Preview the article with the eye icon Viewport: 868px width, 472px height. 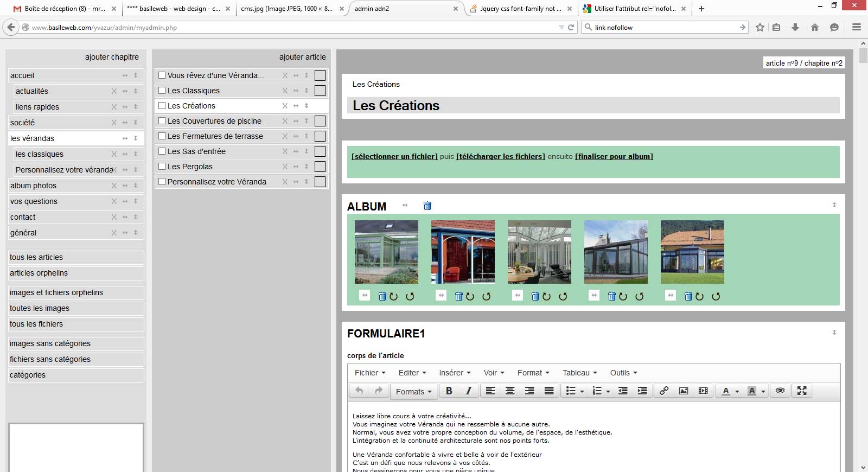(780, 391)
